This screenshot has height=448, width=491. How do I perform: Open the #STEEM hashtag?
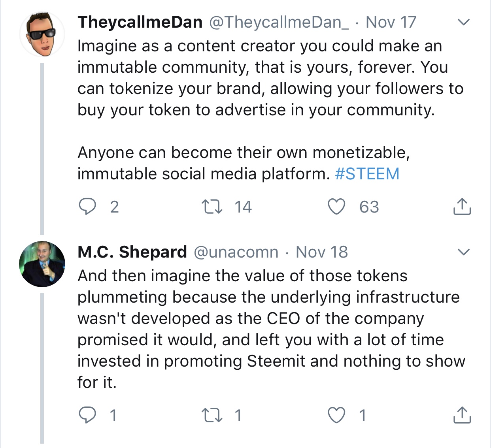click(x=367, y=174)
